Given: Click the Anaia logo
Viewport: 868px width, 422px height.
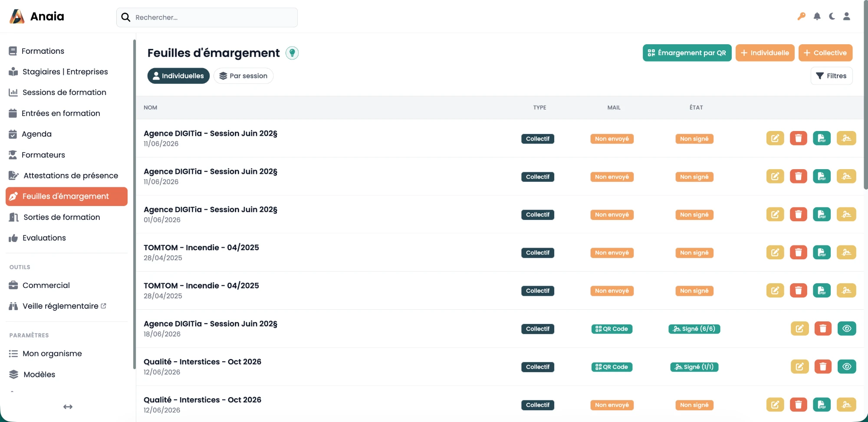Looking at the screenshot, I should click(37, 16).
